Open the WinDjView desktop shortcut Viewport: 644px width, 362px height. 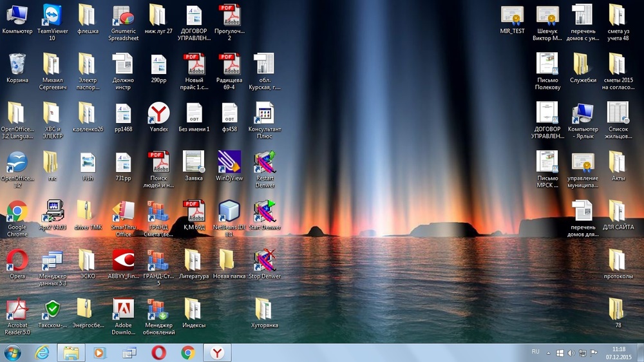tap(229, 162)
